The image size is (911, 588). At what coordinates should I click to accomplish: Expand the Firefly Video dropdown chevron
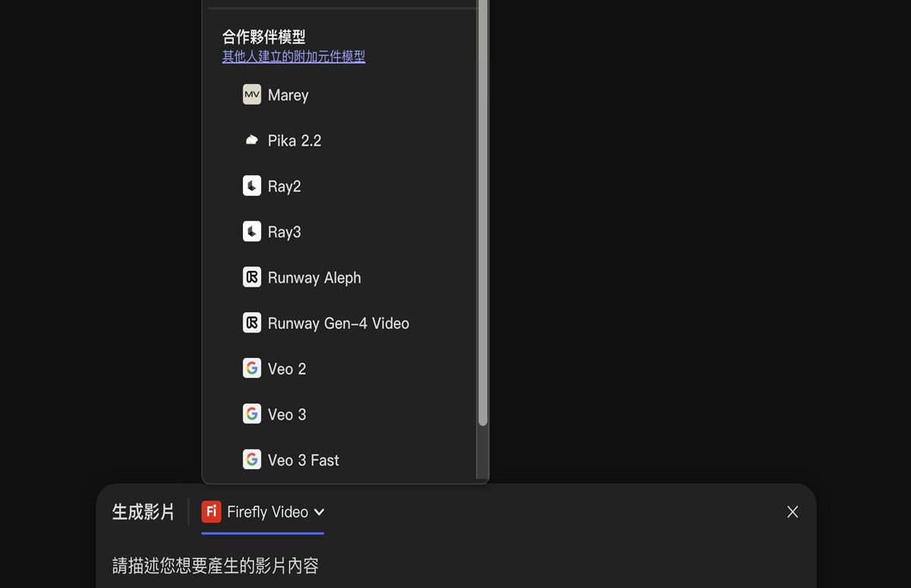[319, 512]
